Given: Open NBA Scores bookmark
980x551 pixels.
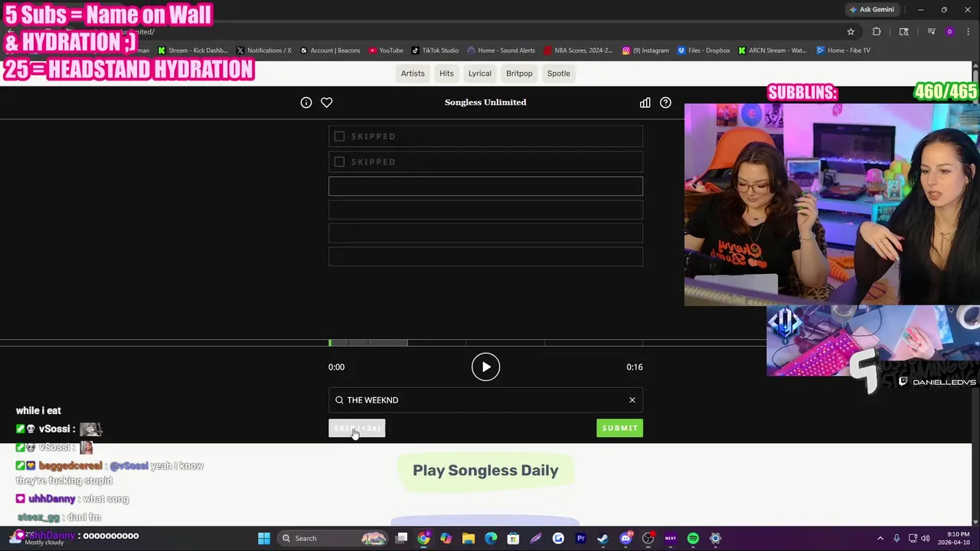Looking at the screenshot, I should [x=578, y=51].
